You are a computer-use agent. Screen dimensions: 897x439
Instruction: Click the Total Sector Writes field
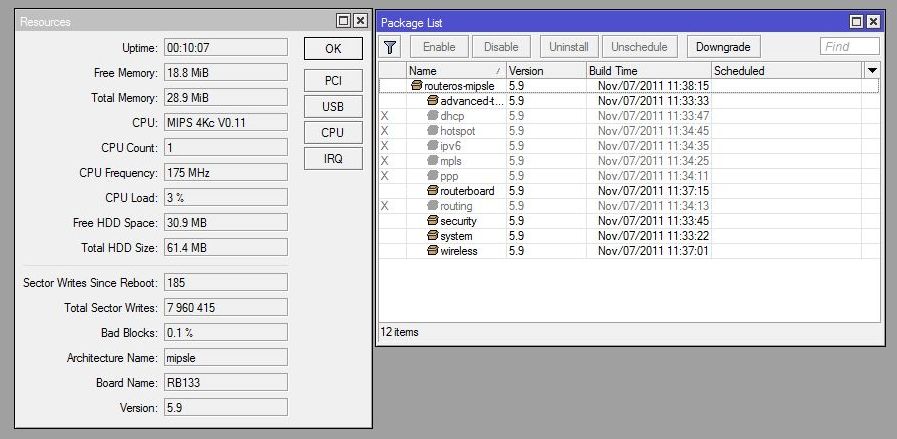226,307
